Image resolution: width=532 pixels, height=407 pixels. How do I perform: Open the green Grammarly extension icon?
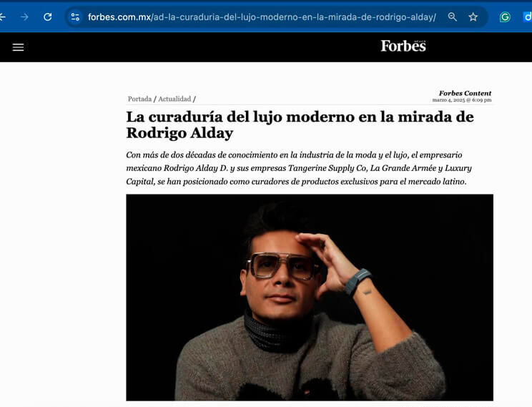(x=505, y=17)
